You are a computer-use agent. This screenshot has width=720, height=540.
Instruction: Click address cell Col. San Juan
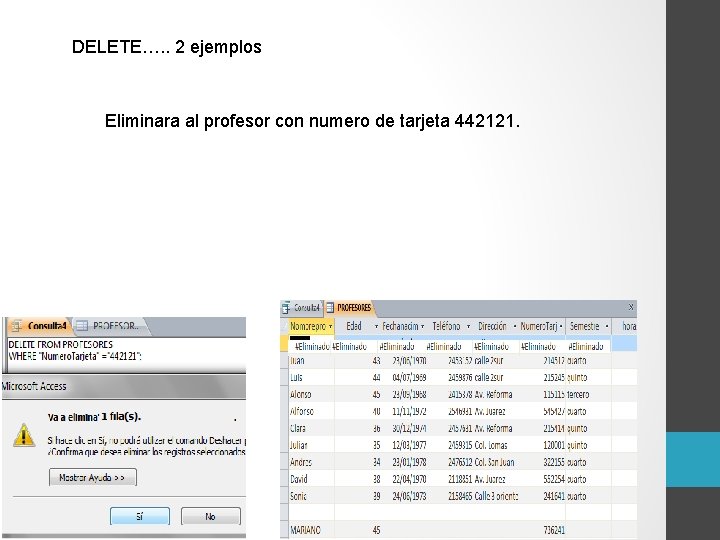click(494, 462)
